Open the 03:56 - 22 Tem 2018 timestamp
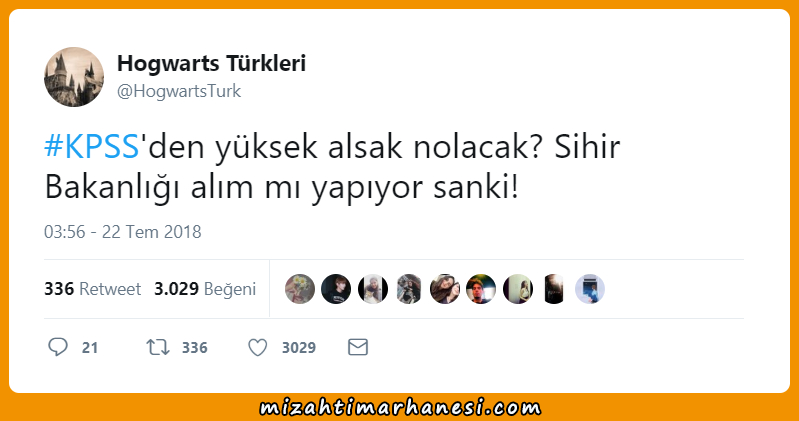This screenshot has width=799, height=421. [123, 232]
